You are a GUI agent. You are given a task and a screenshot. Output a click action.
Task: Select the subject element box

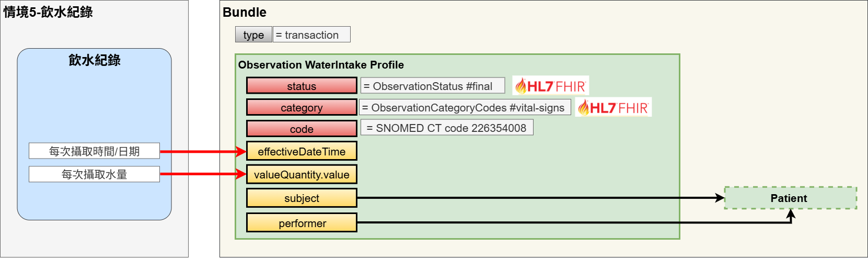(302, 198)
